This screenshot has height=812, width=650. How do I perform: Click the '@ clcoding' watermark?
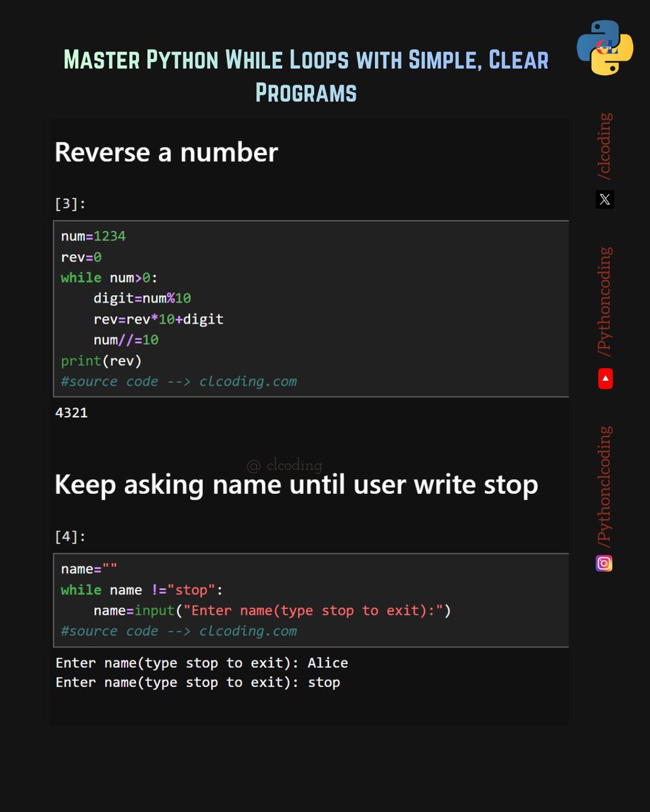pos(285,464)
